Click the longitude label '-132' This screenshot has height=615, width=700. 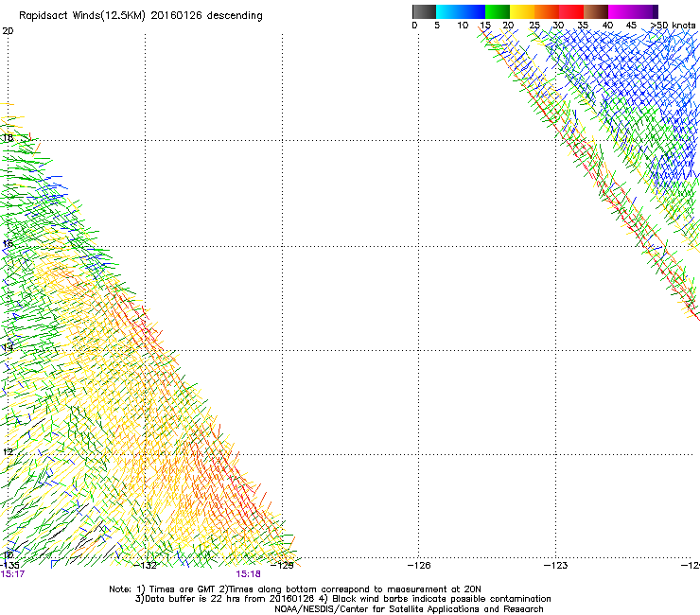146,566
